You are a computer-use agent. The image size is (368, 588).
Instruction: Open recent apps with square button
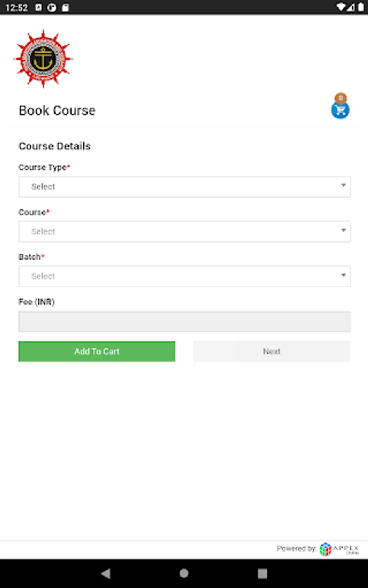coord(262,573)
